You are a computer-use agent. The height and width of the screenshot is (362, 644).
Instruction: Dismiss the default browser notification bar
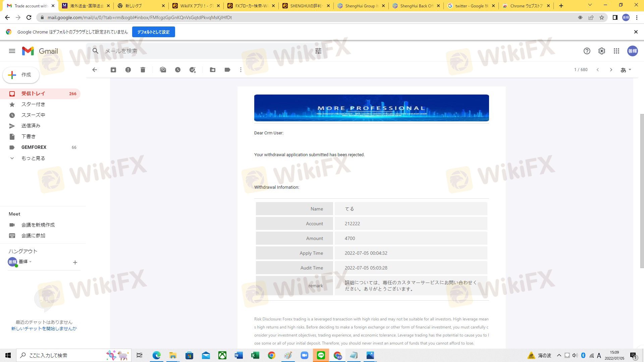[x=636, y=32]
